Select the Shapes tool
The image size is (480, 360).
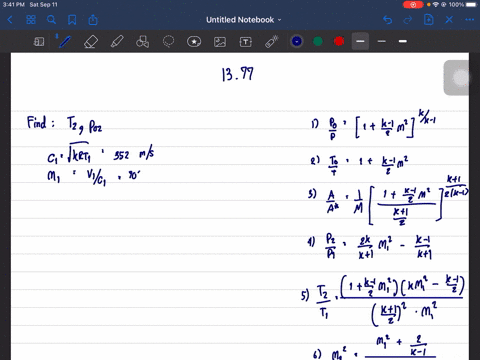pyautogui.click(x=142, y=42)
